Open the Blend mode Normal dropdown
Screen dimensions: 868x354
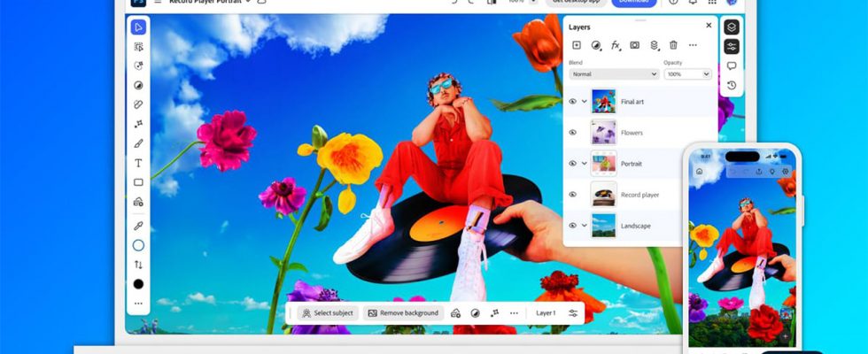[614, 74]
